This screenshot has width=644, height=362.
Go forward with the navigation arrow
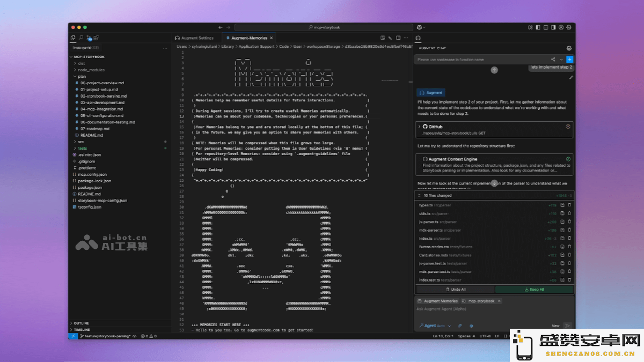[229, 27]
